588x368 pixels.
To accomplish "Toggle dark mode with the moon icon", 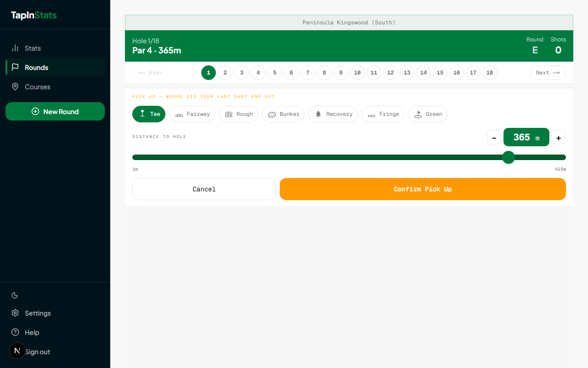I will 14,295.
